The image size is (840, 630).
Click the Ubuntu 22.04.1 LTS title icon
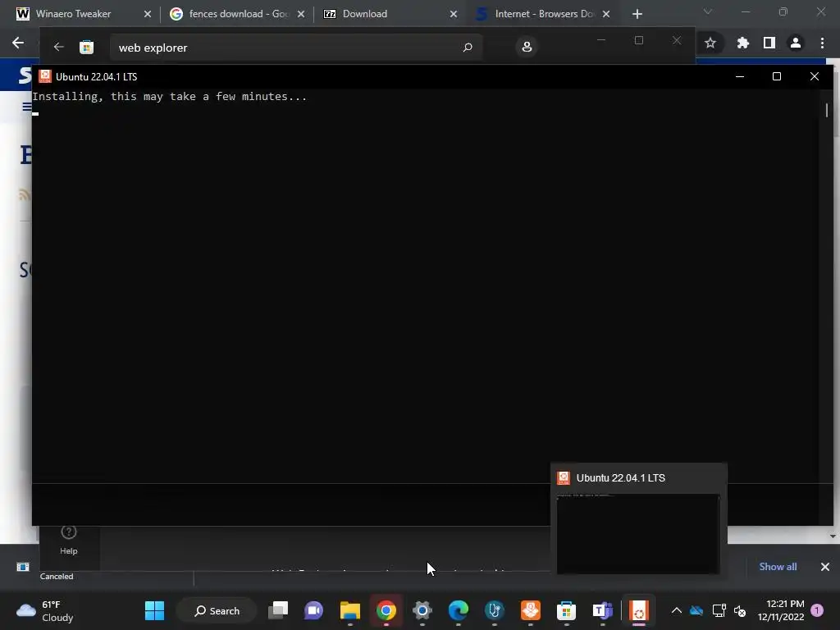45,76
